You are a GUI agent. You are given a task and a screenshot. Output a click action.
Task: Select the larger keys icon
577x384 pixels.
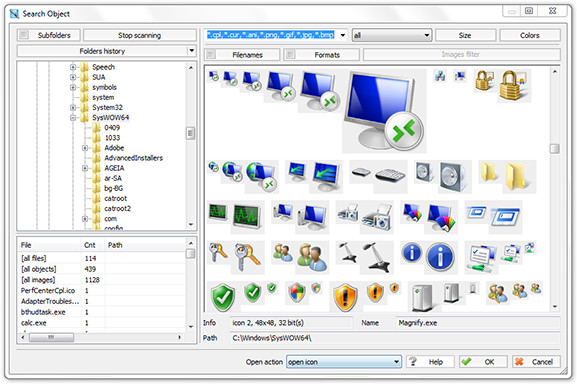(x=248, y=257)
